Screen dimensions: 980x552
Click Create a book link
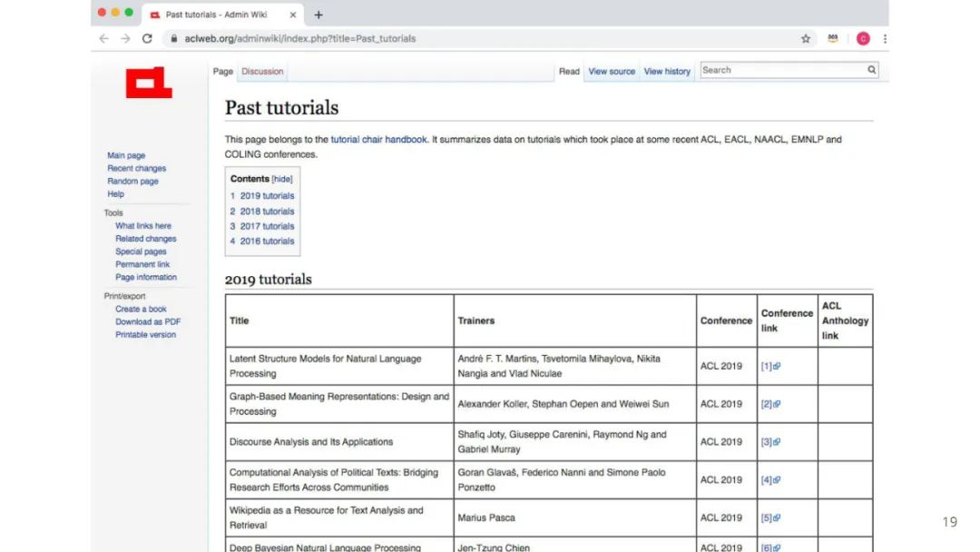[141, 309]
